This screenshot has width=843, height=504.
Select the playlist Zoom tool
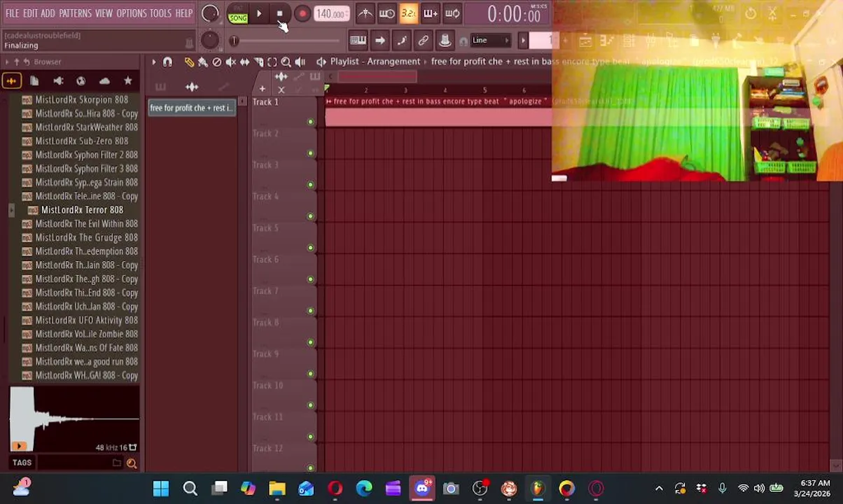coord(286,62)
